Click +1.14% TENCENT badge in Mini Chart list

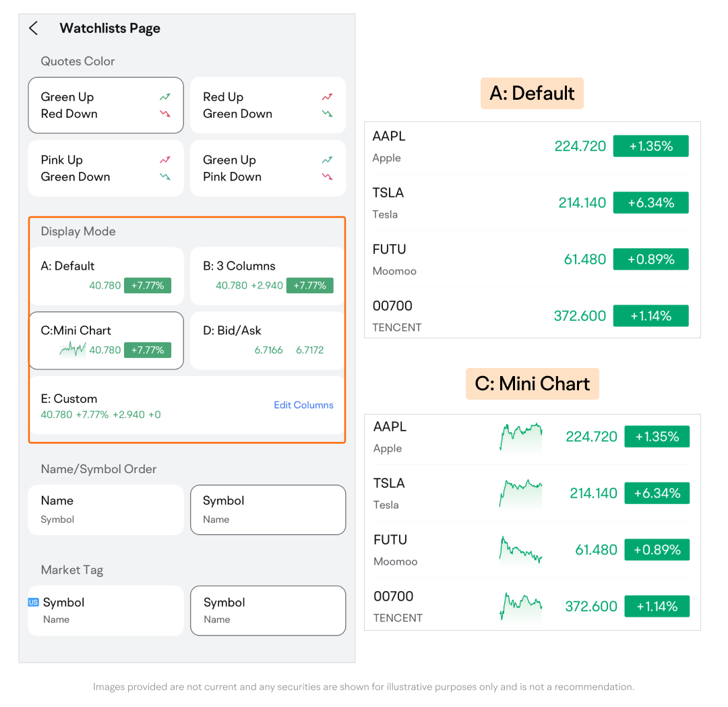point(657,606)
